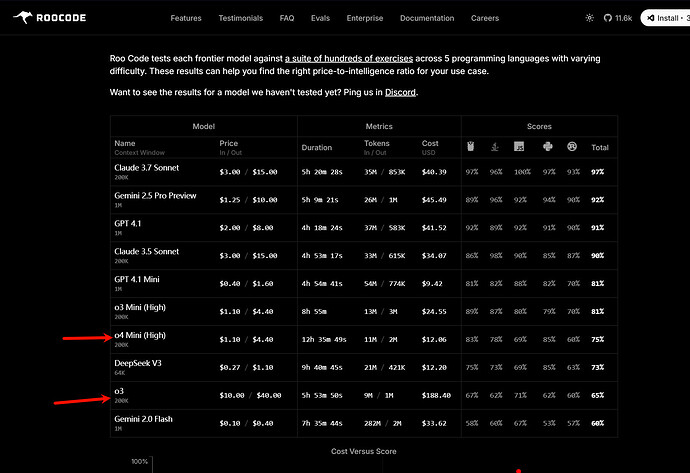Click the 65% total score for o3
Image resolution: width=690 pixels, height=473 pixels.
click(597, 396)
